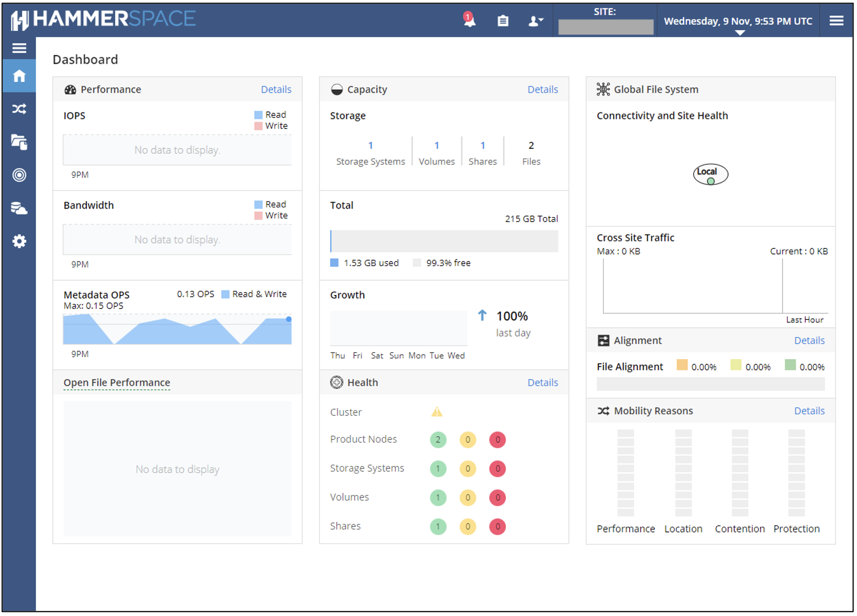The width and height of the screenshot is (857, 616).
Task: Click the Hammerspace logo
Action: (x=103, y=19)
